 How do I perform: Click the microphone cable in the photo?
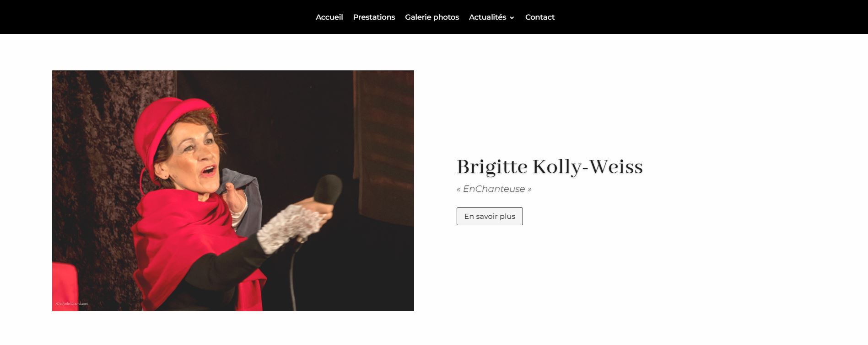coord(292,279)
